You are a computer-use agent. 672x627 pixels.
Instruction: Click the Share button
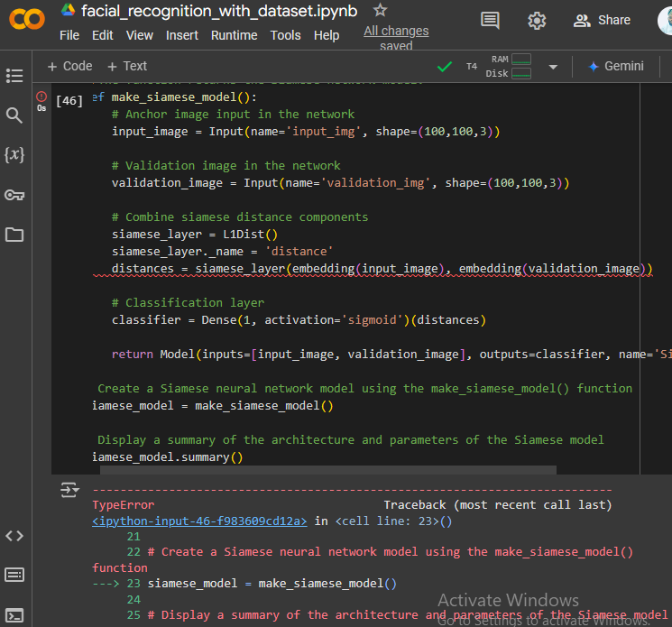click(602, 20)
